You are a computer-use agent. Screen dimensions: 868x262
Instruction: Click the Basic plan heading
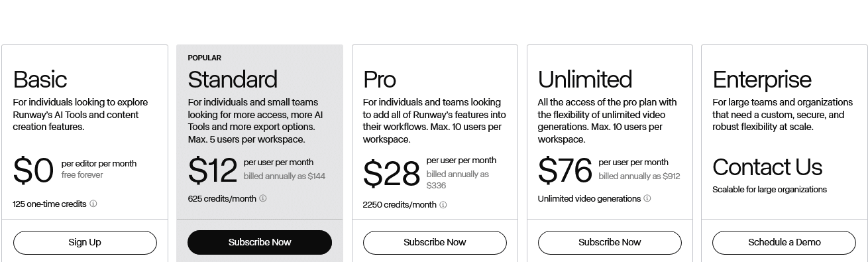pos(40,80)
